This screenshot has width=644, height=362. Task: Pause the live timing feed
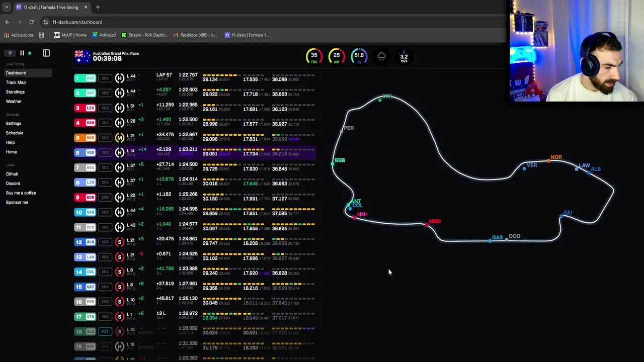pyautogui.click(x=22, y=53)
